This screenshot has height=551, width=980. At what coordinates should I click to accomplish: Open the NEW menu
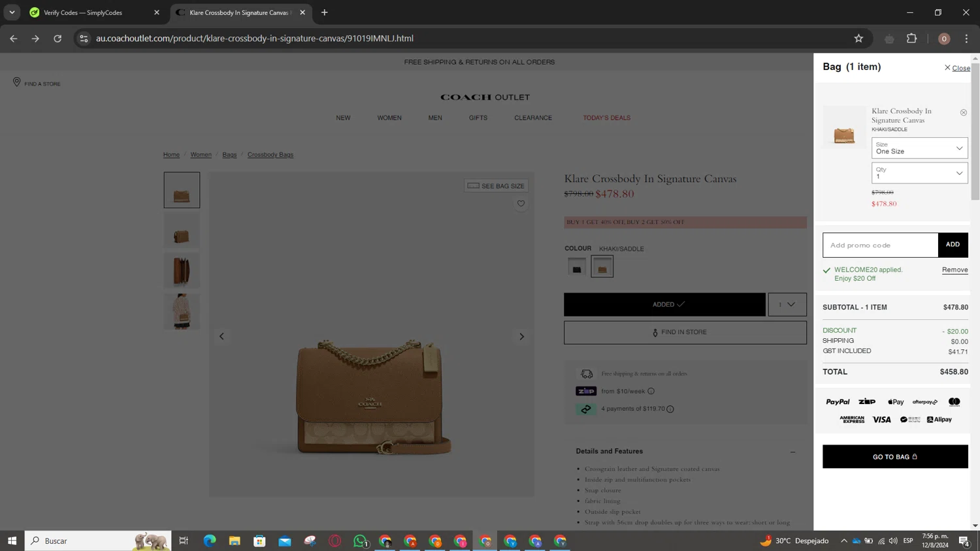click(x=343, y=118)
